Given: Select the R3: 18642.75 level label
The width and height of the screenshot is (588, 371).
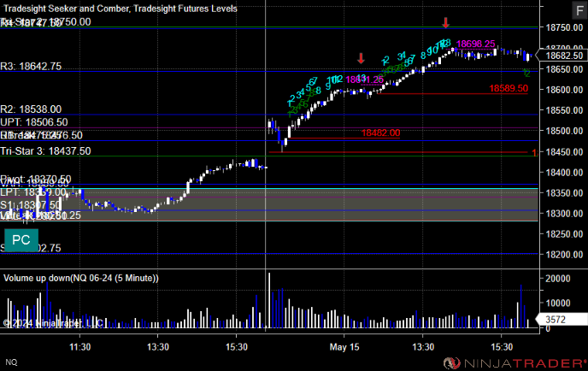Looking at the screenshot, I should point(31,67).
